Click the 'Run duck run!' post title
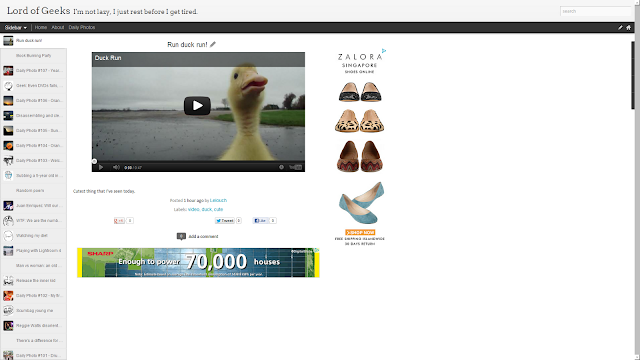The width and height of the screenshot is (640, 360). tap(187, 44)
